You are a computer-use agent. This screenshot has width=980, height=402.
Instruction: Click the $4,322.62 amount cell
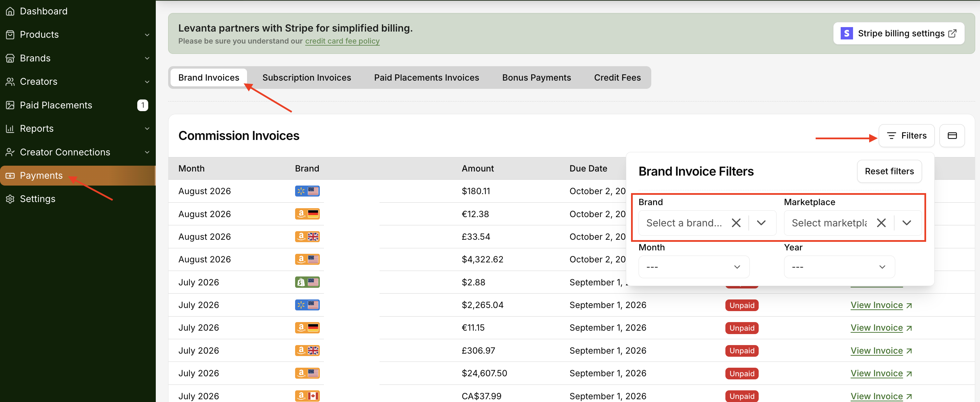click(x=482, y=259)
